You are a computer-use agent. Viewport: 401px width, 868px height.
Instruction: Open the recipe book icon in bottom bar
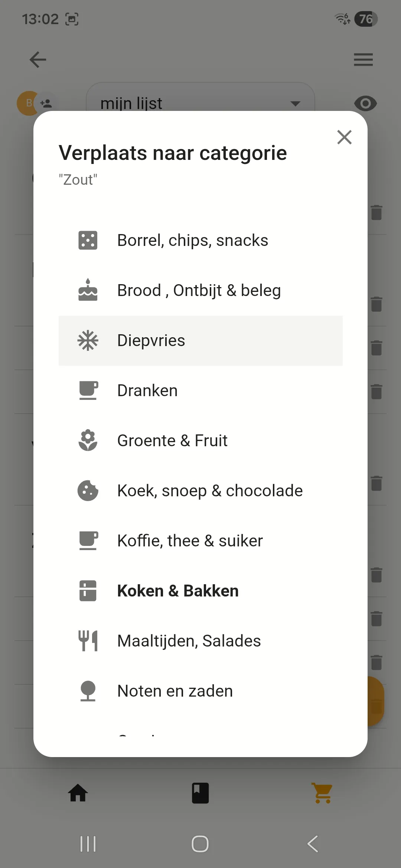pyautogui.click(x=200, y=792)
